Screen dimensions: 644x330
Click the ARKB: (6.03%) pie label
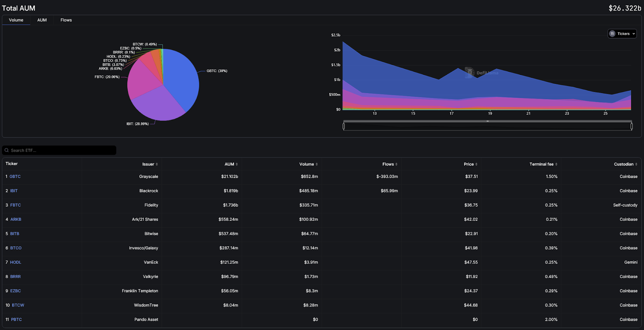pos(110,69)
